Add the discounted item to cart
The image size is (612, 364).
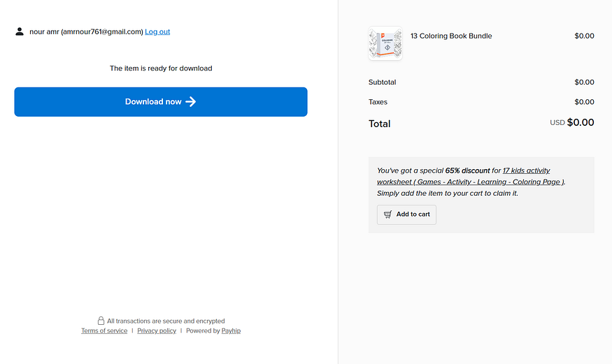(x=406, y=214)
